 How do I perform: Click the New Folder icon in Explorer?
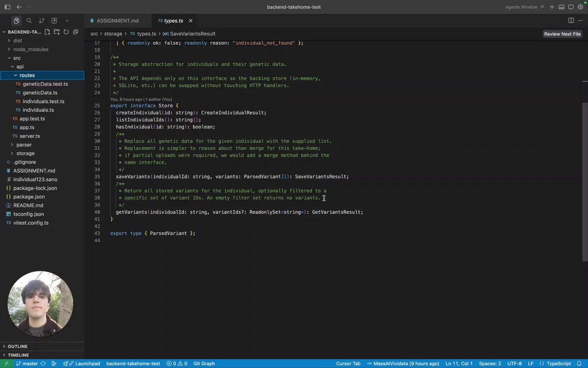pos(57,32)
